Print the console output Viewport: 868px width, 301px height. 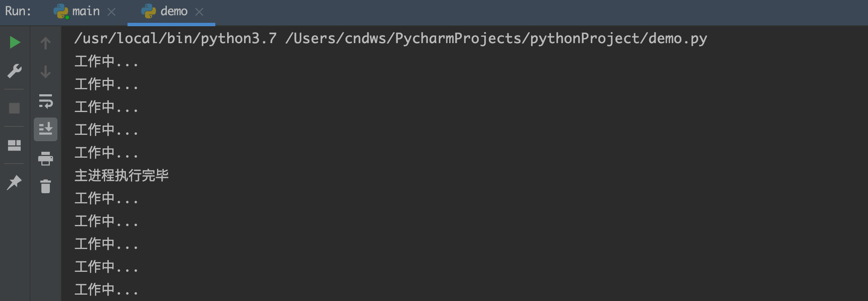[46, 159]
